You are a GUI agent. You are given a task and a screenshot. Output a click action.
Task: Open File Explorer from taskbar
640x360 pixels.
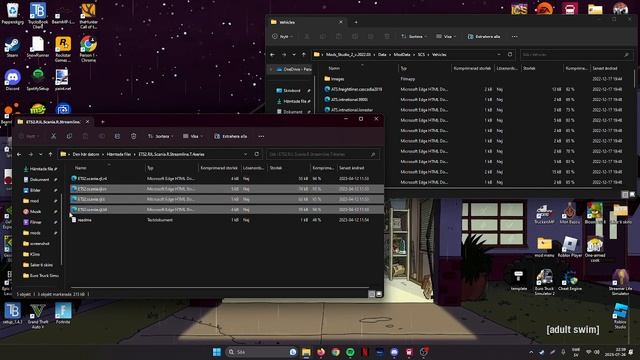306,352
